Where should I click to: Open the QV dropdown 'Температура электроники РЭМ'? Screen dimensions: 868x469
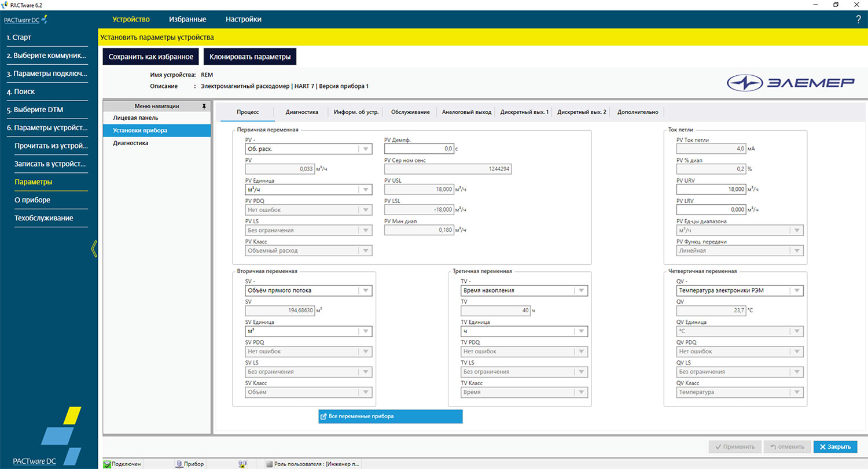(797, 290)
